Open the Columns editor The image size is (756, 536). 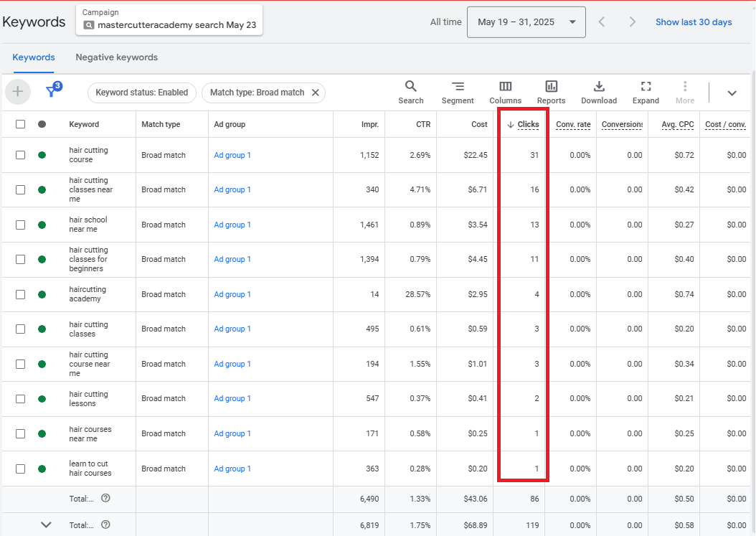pos(505,92)
